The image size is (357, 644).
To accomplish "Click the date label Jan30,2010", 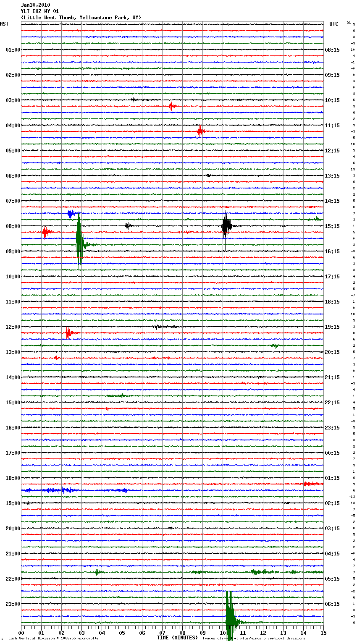I will coord(35,5).
